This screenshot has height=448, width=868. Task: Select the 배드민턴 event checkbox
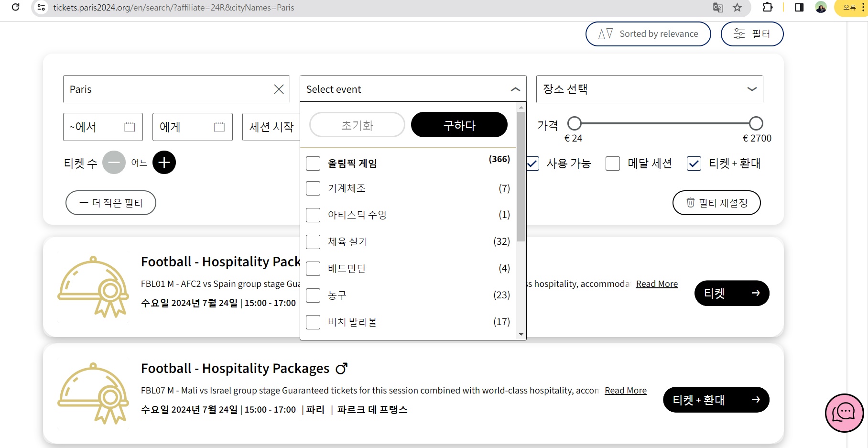point(313,268)
